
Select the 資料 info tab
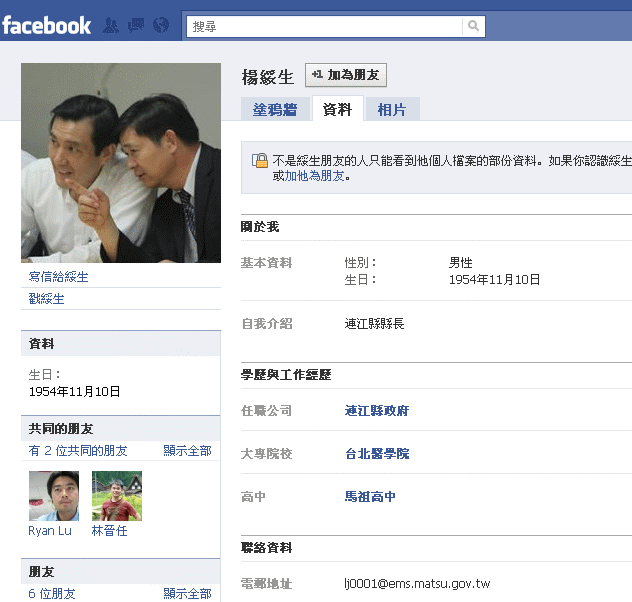click(337, 109)
